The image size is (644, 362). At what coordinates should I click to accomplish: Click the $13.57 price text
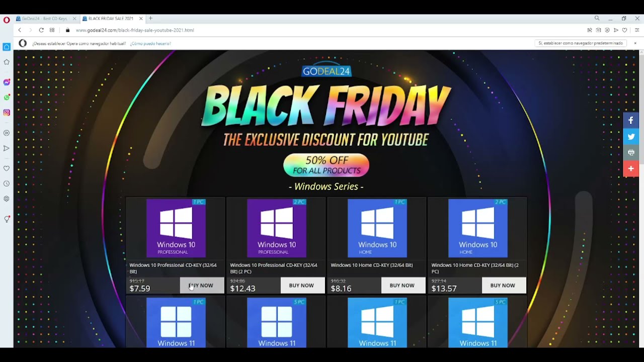(x=444, y=289)
